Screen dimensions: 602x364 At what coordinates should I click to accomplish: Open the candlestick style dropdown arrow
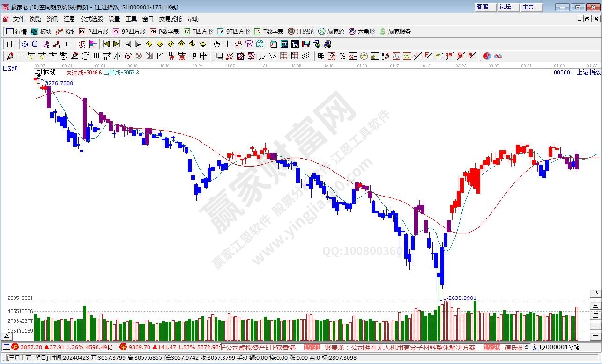click(x=74, y=44)
